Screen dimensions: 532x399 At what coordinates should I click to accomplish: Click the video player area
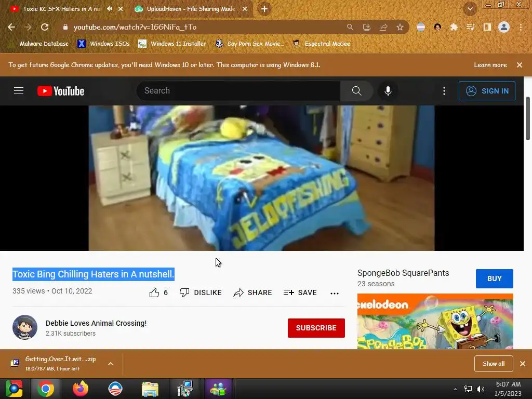click(261, 178)
